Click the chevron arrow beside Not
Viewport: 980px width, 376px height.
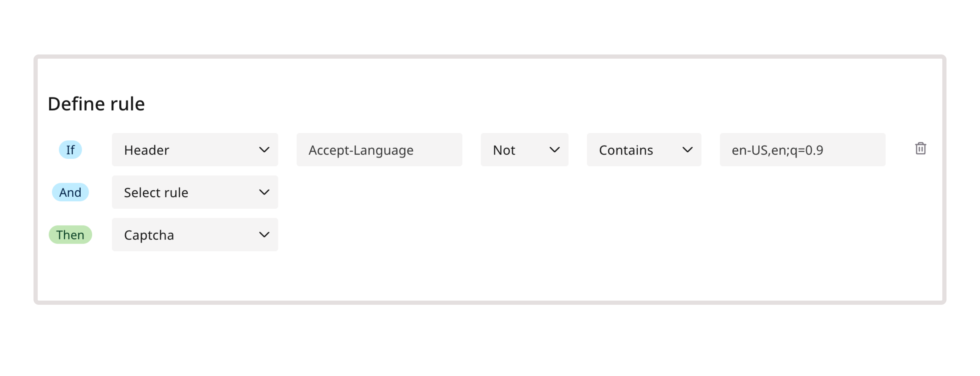(x=554, y=150)
